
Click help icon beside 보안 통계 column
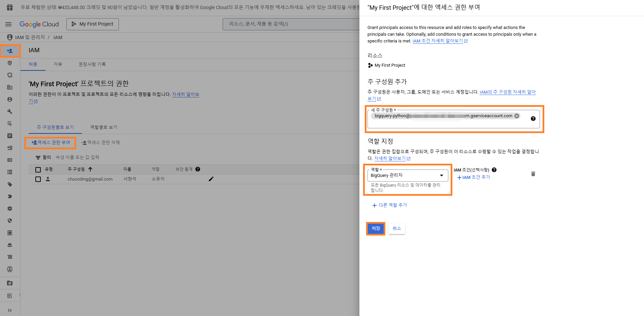tap(198, 169)
